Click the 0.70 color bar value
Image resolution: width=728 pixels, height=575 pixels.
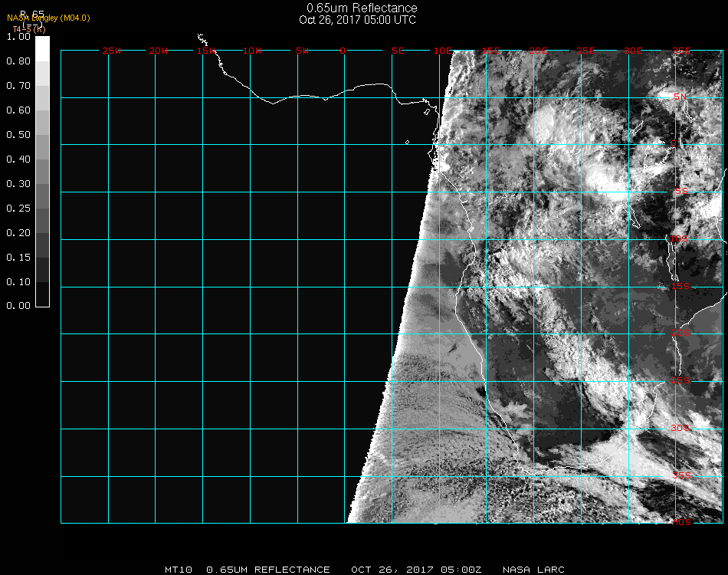18,85
